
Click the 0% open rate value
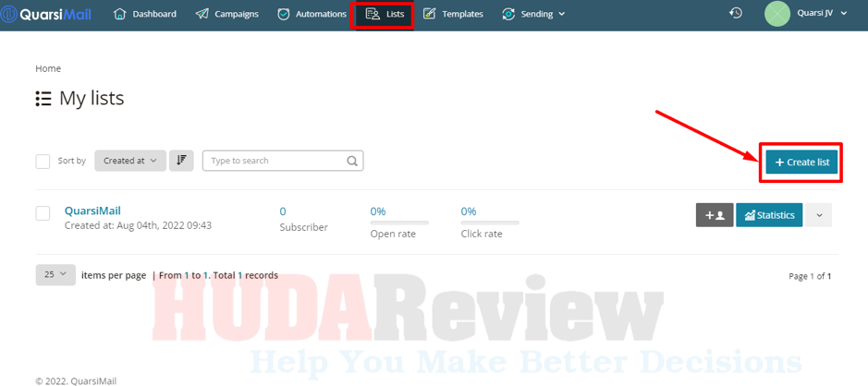(378, 211)
